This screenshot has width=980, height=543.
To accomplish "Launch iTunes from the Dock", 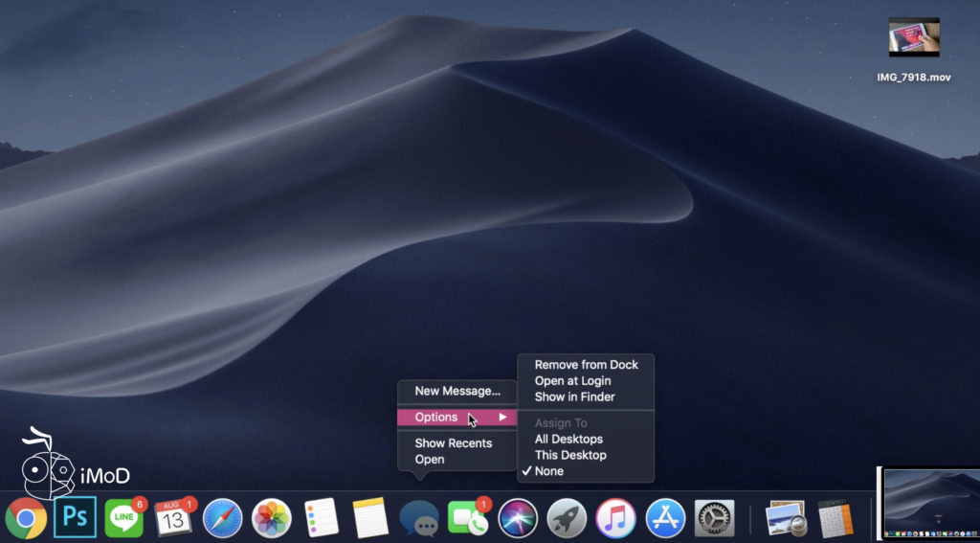I will point(615,518).
